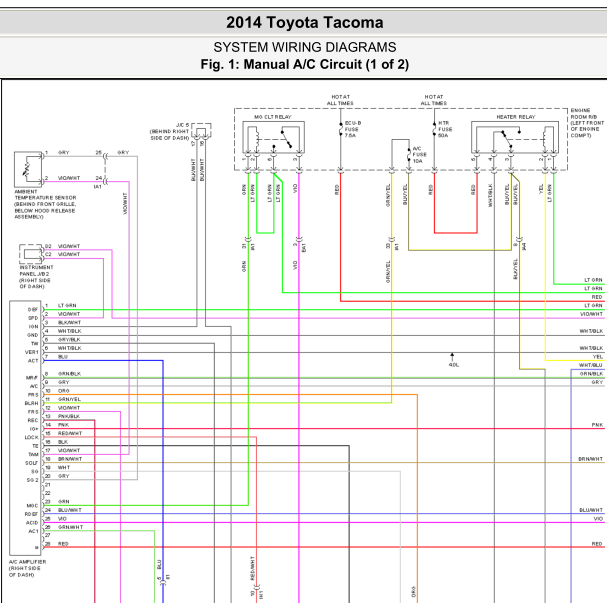607x603 pixels.
Task: Click the "MRF" amplifier terminal label
Action: [32, 378]
